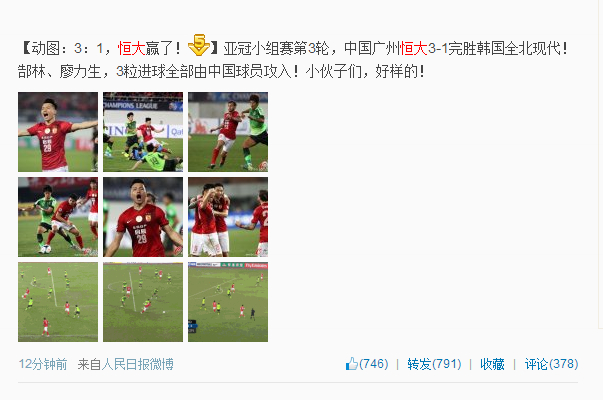The height and width of the screenshot is (400, 603).
Task: Click the 恒大 keyword after 中国广州
Action: click(x=414, y=48)
